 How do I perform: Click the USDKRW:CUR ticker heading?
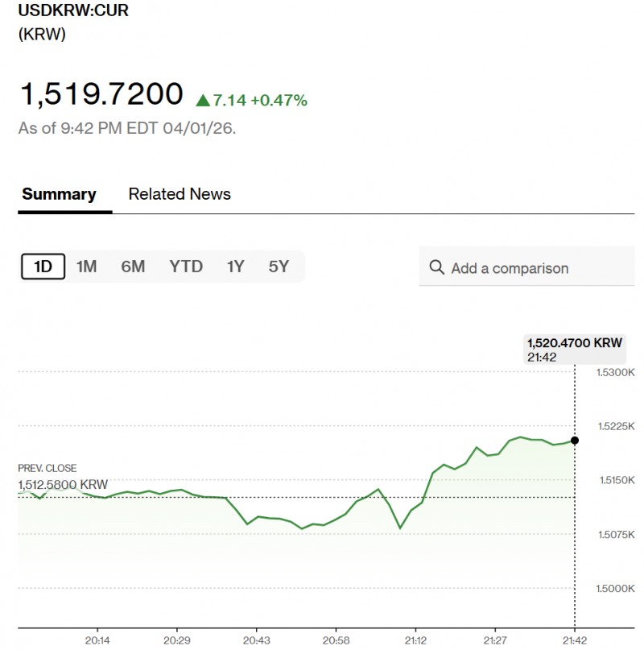point(73,13)
